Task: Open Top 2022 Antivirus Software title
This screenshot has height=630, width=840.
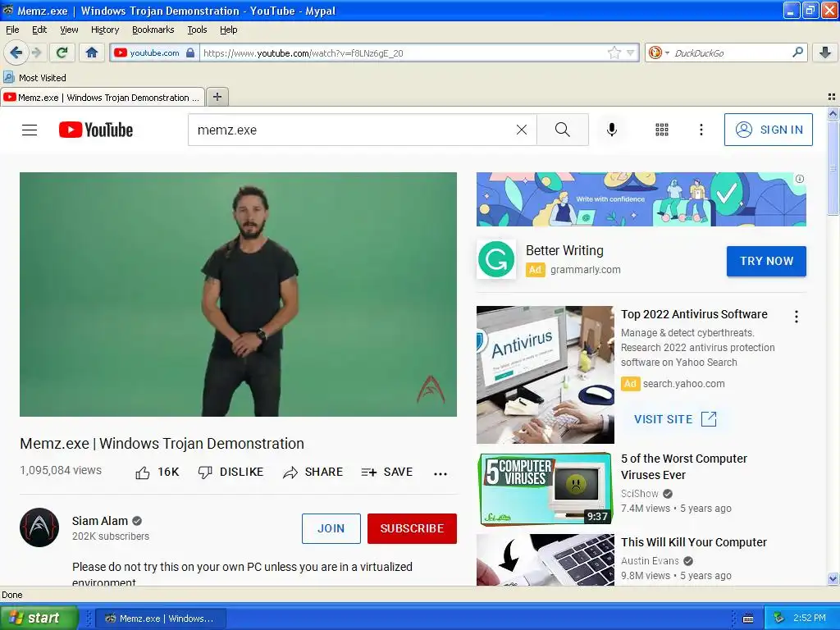Action: tap(694, 314)
